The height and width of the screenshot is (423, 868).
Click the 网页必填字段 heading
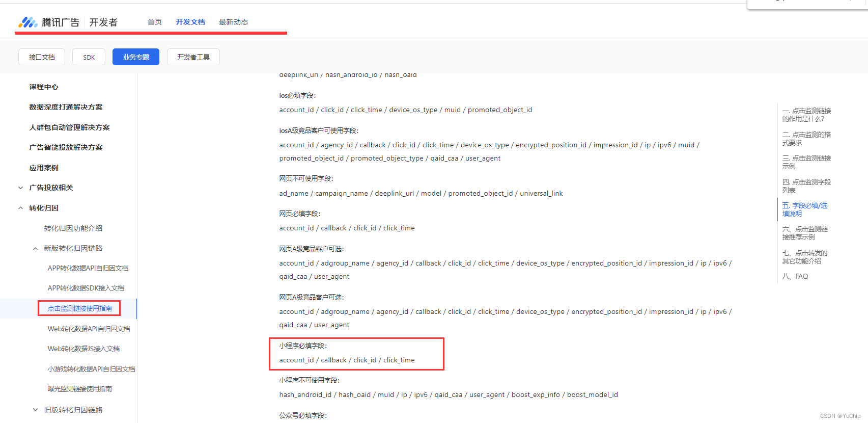pyautogui.click(x=300, y=214)
